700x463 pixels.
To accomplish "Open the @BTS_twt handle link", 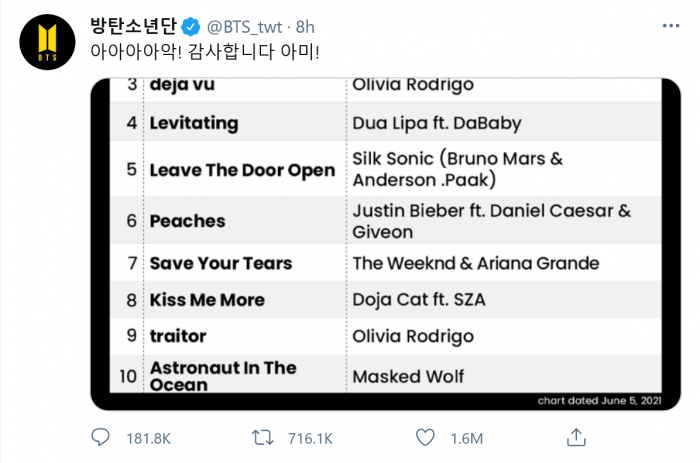I will click(246, 24).
